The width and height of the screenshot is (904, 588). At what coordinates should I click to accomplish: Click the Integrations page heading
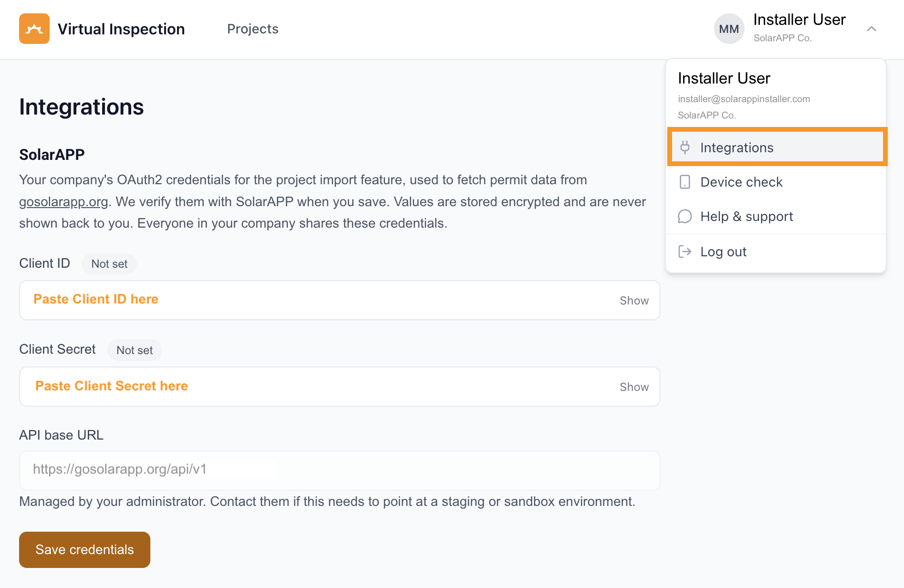[82, 107]
